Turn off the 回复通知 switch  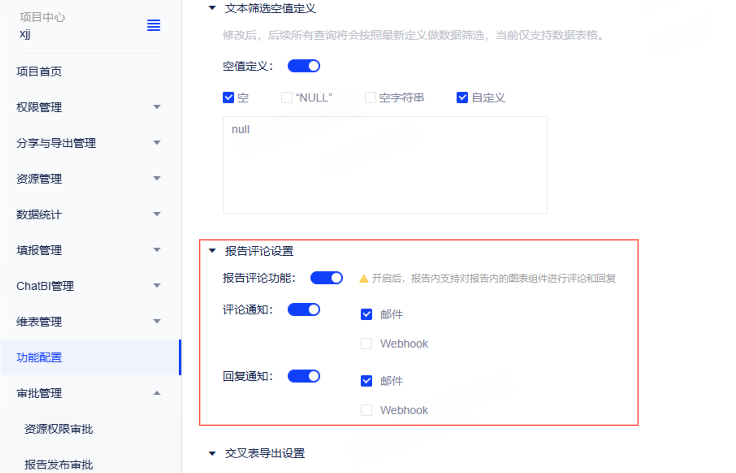pyautogui.click(x=304, y=376)
